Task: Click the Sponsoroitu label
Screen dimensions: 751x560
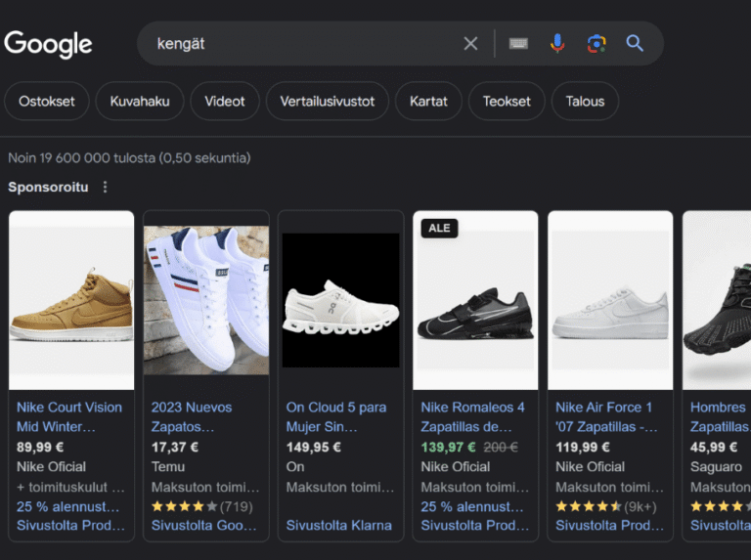Action: (x=48, y=187)
